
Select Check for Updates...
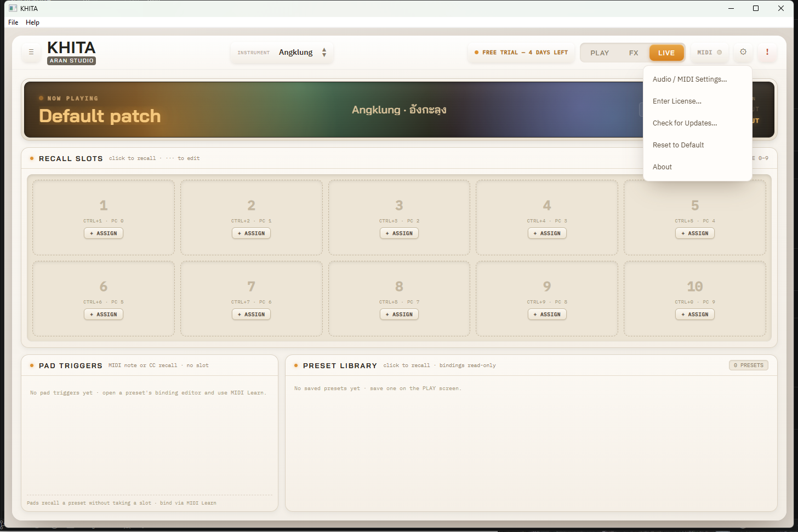coord(697,123)
